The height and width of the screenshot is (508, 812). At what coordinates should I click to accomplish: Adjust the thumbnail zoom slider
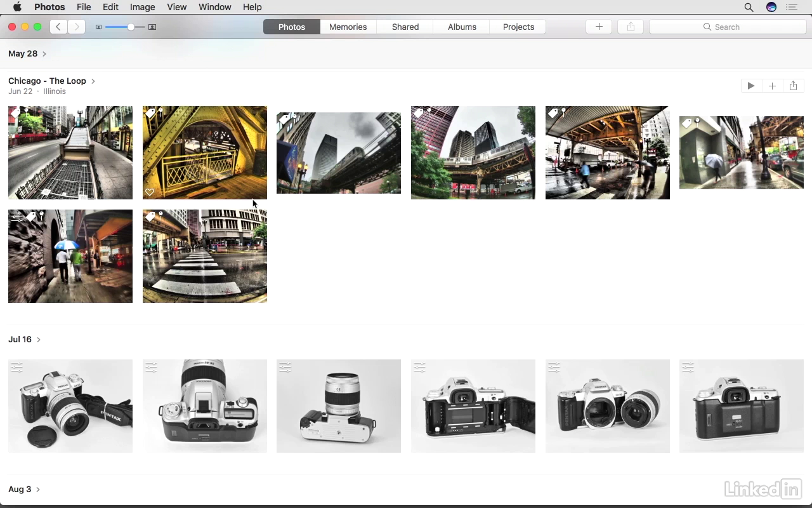click(131, 27)
